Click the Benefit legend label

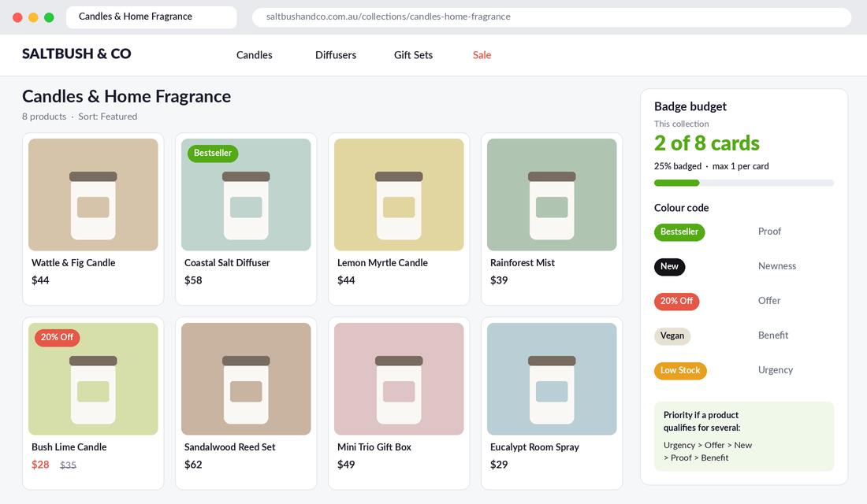tap(773, 335)
